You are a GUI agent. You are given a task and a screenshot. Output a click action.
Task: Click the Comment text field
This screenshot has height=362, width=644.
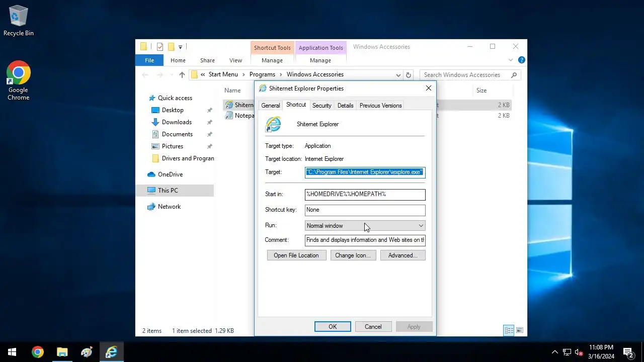(x=365, y=240)
